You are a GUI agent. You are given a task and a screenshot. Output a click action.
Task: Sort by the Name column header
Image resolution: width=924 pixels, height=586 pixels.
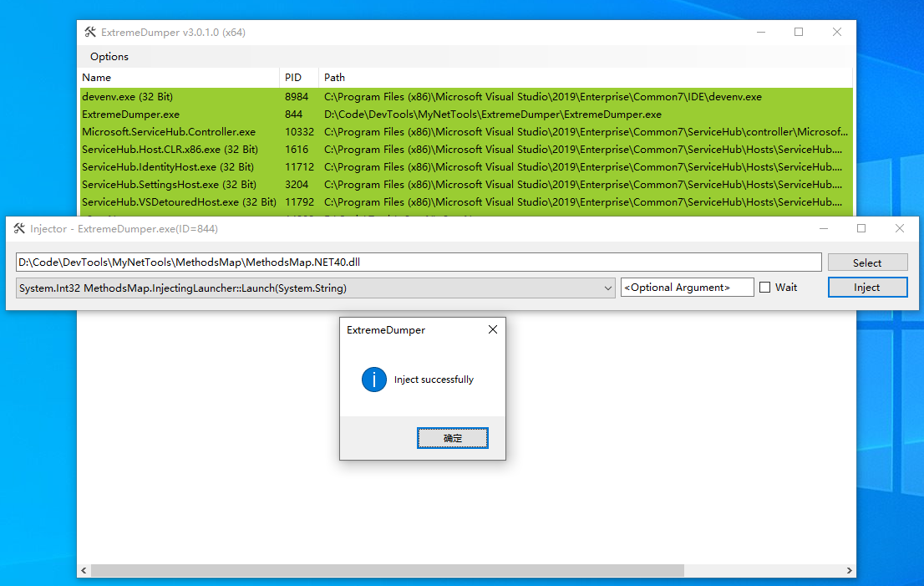click(179, 77)
